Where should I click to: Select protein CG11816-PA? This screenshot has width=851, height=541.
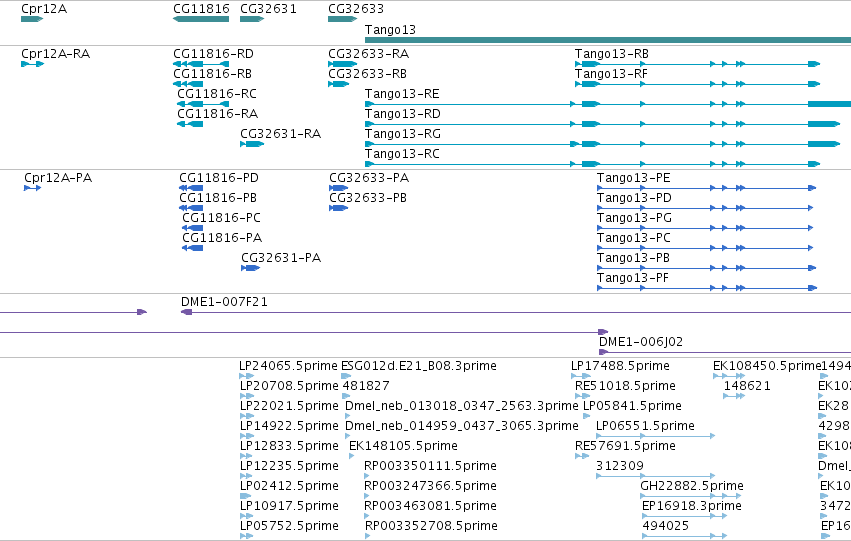pos(222,238)
